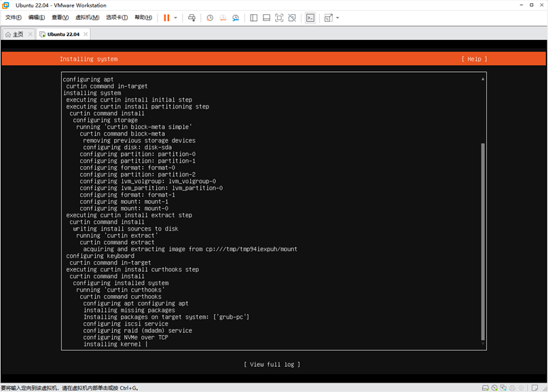Click the 'installing missing packages' log line
Viewport: 548px width, 392px height.
(129, 311)
